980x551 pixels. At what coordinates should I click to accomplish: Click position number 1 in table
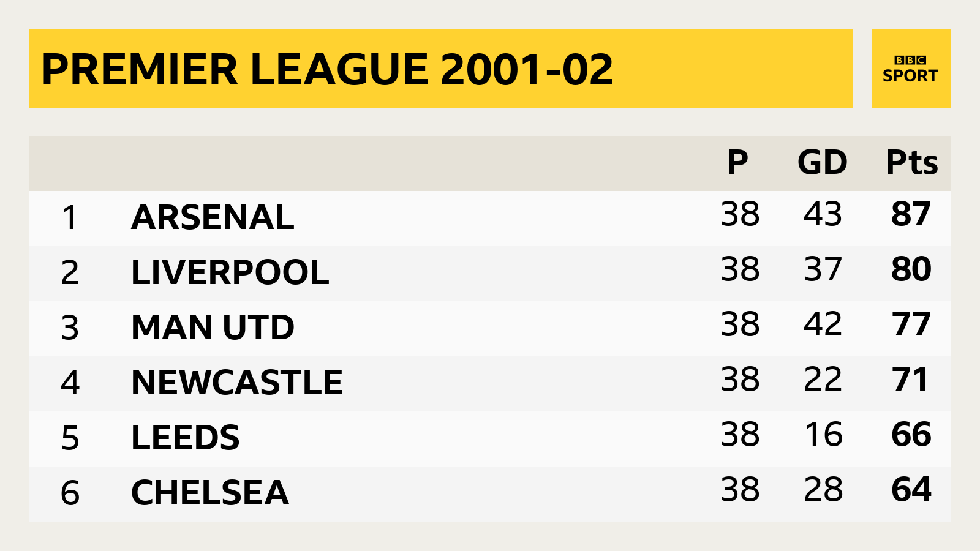click(69, 218)
